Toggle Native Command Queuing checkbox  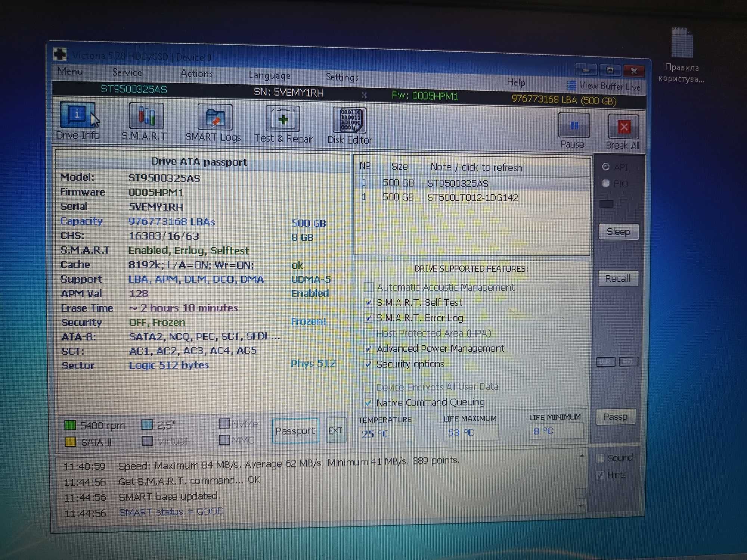[368, 402]
